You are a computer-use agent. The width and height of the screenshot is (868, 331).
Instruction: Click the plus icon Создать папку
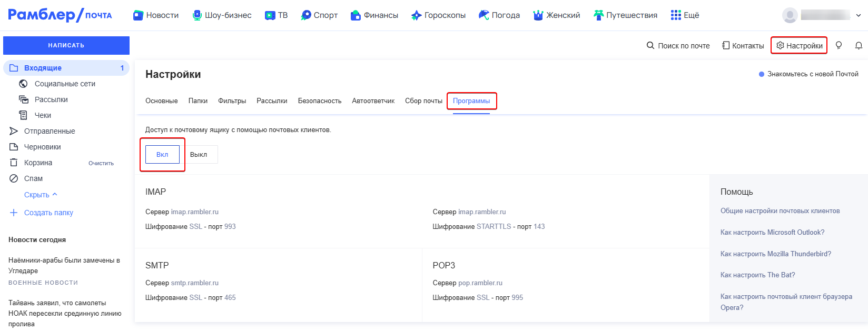(14, 213)
